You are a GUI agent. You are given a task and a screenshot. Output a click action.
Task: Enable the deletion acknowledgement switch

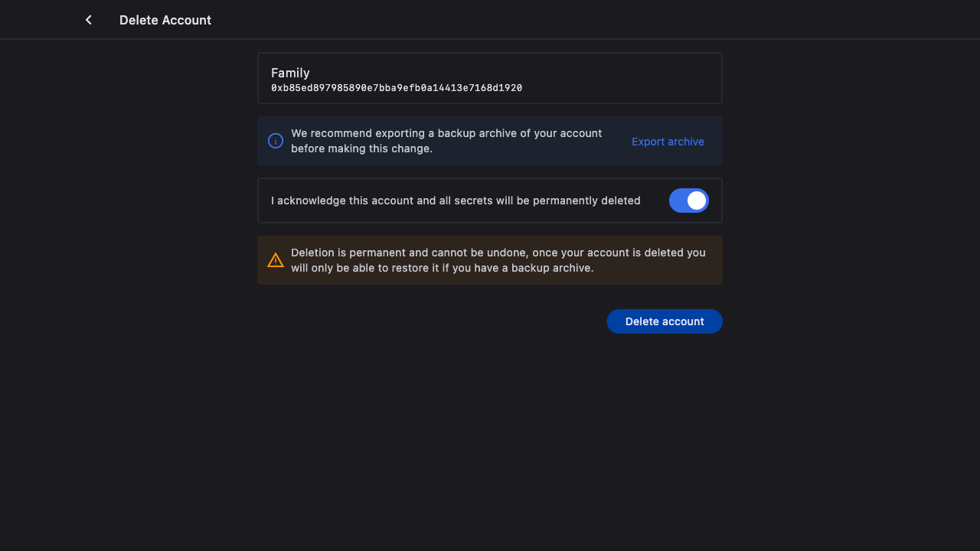688,201
